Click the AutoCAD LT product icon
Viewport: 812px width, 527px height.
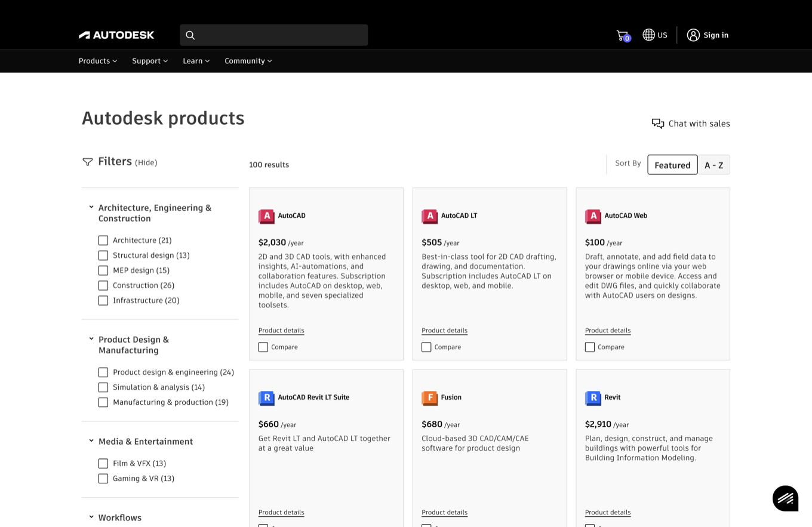[x=430, y=216]
